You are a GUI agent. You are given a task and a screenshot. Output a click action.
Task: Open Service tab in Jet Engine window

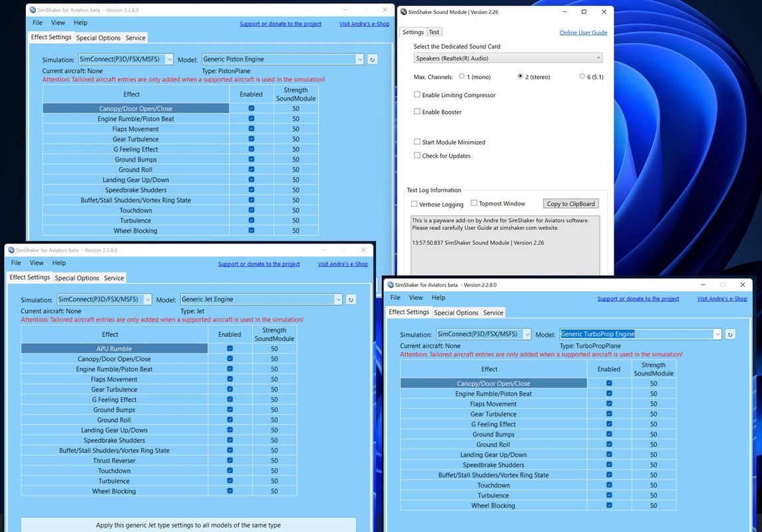[114, 278]
